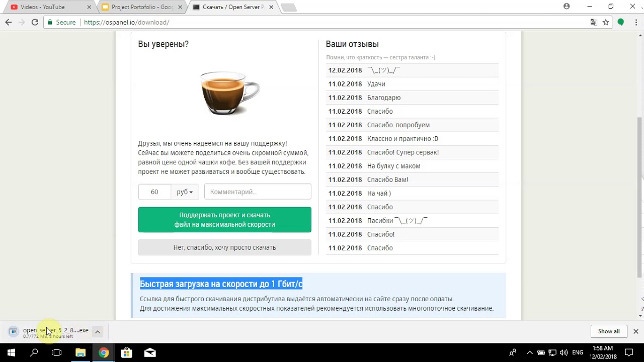Screen dimensions: 644x362
Task: Reload the current page
Action: coord(35,22)
